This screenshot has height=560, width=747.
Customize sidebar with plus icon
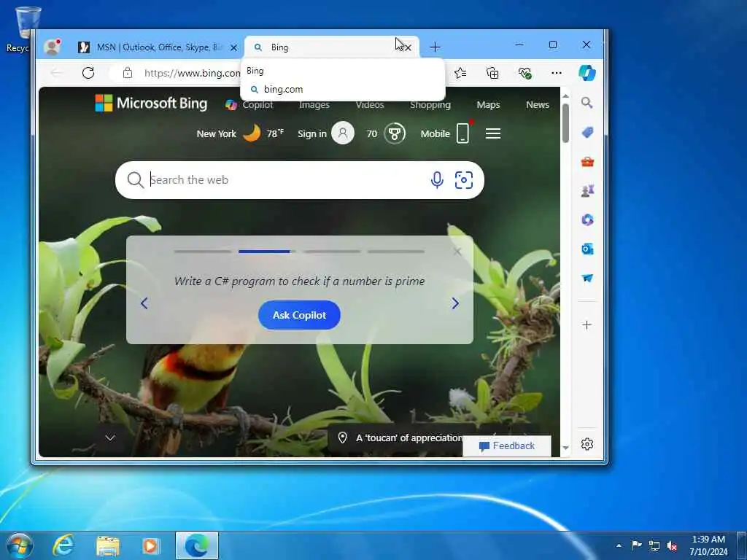click(587, 325)
